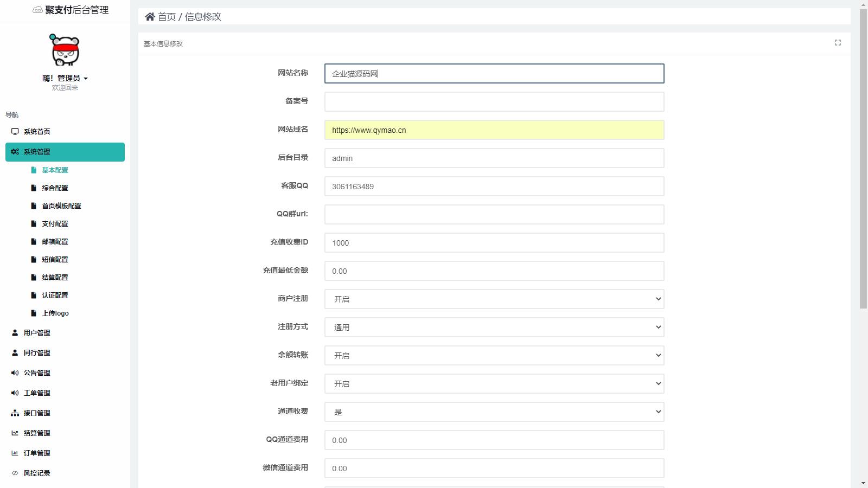Open 邮箱配置 submenu item
The width and height of the screenshot is (868, 488).
point(55,242)
